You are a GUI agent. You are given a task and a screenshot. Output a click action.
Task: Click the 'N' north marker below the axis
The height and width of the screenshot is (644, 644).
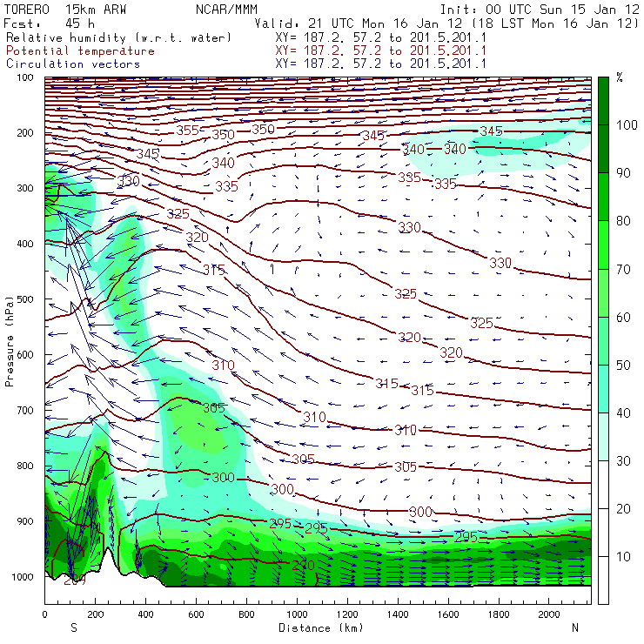click(575, 627)
